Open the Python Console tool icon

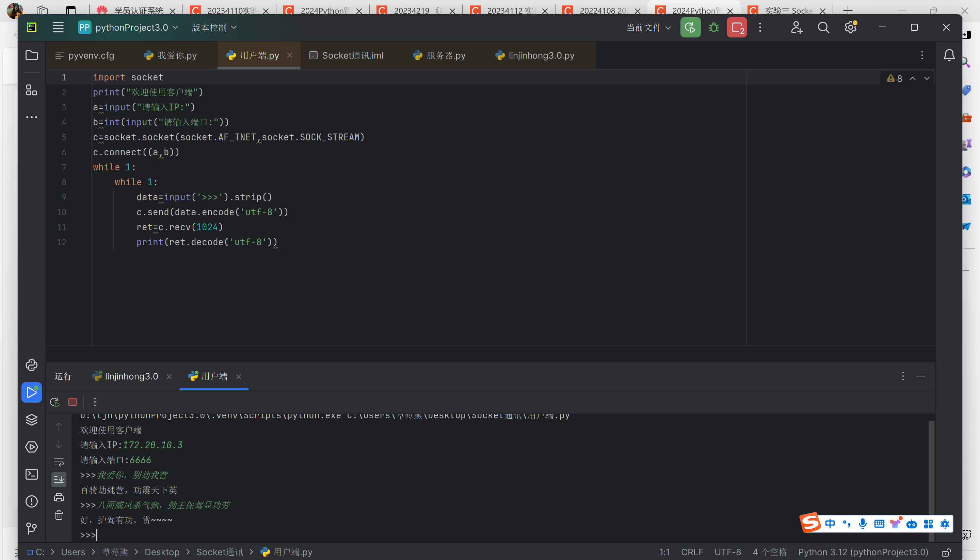(32, 365)
